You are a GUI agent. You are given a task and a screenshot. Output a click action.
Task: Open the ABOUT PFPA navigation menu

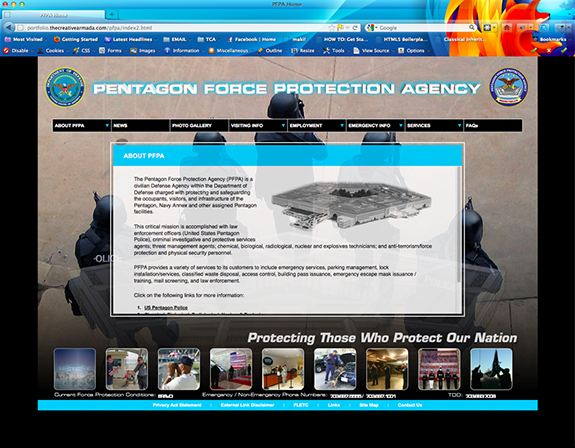click(81, 125)
